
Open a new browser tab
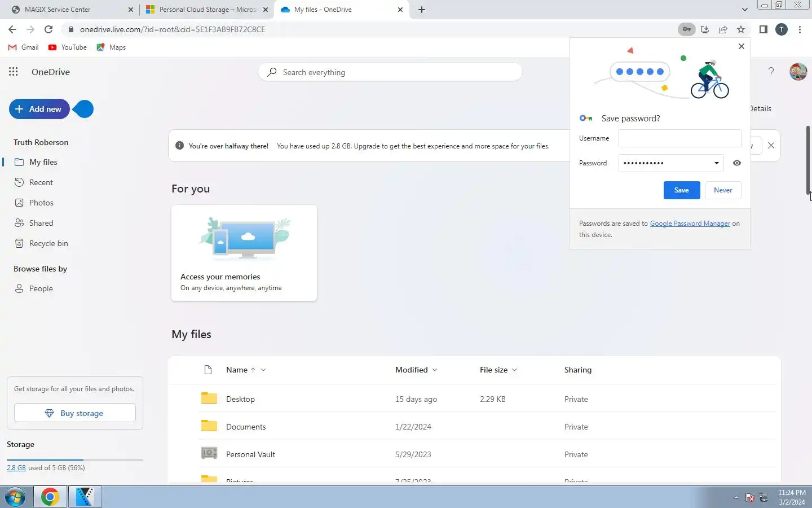point(422,10)
